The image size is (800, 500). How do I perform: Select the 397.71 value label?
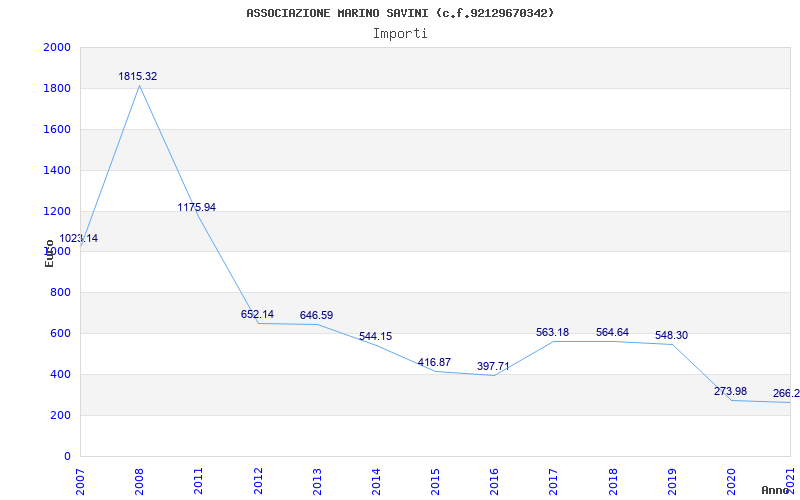[x=493, y=366]
